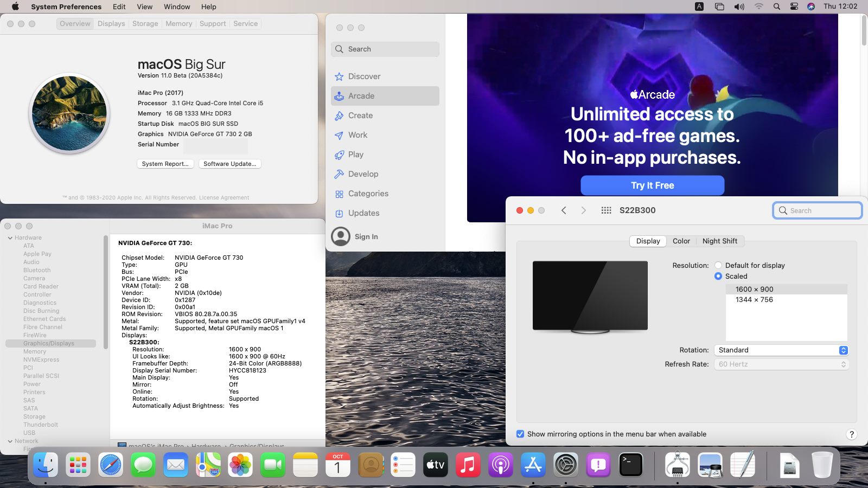The height and width of the screenshot is (488, 868).
Task: Go back in the S22B300 preferences window
Action: [x=564, y=210]
